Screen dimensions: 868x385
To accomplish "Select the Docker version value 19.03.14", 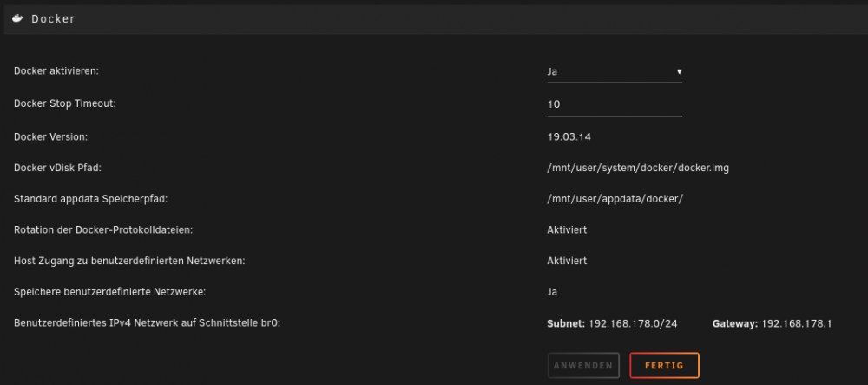I will [x=569, y=136].
